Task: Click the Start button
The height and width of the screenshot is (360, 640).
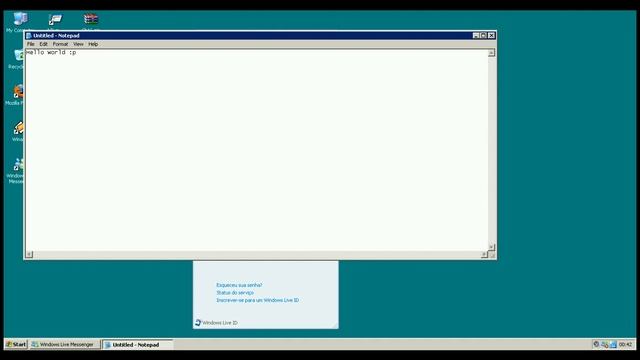Action: 16,344
